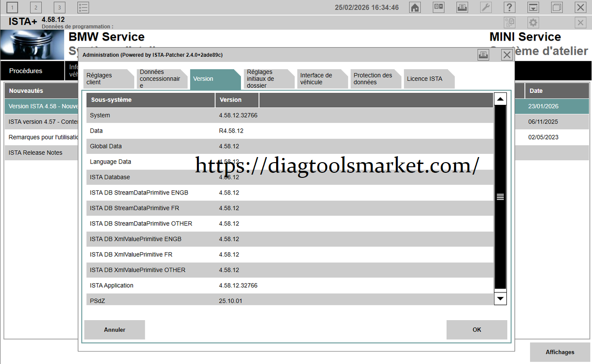Screen dimensions: 592x364
Task: Click the Affichages button
Action: click(560, 352)
